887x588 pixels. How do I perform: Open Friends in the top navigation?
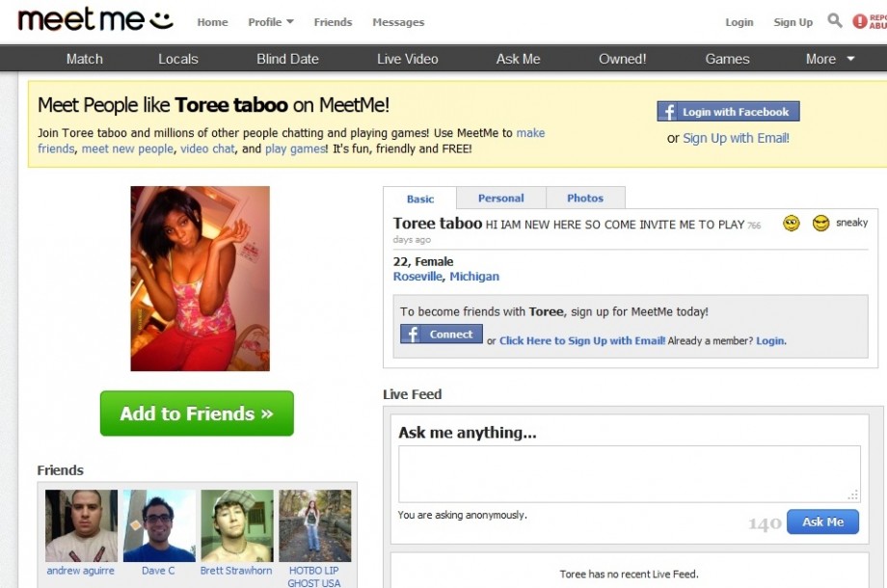(x=334, y=22)
